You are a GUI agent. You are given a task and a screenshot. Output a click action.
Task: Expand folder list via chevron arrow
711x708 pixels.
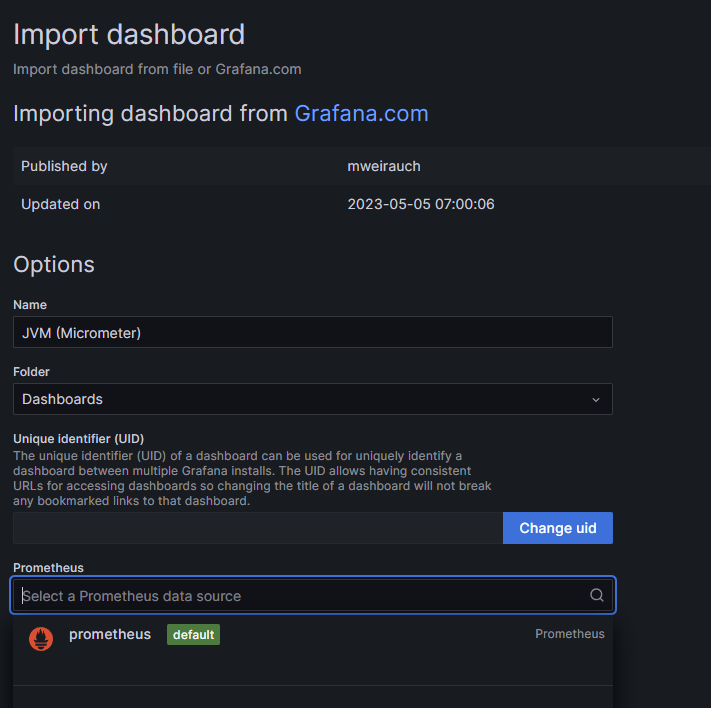(x=596, y=400)
